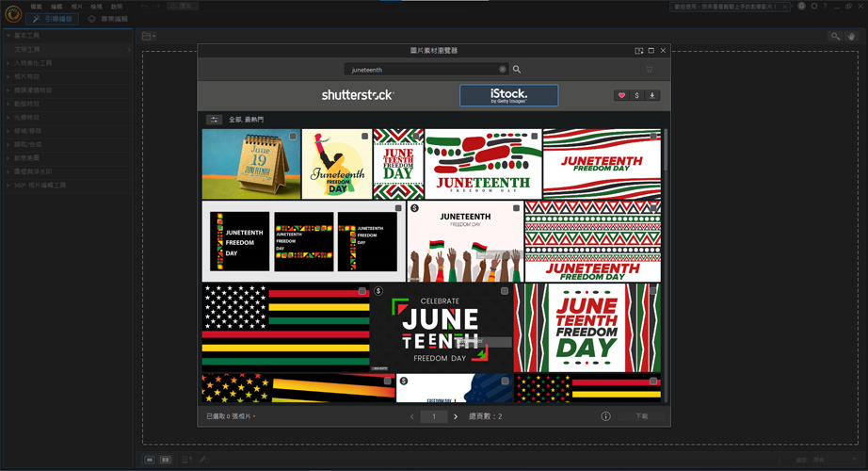This screenshot has height=471, width=868.
Task: Open the 相片 menu
Action: click(x=76, y=7)
